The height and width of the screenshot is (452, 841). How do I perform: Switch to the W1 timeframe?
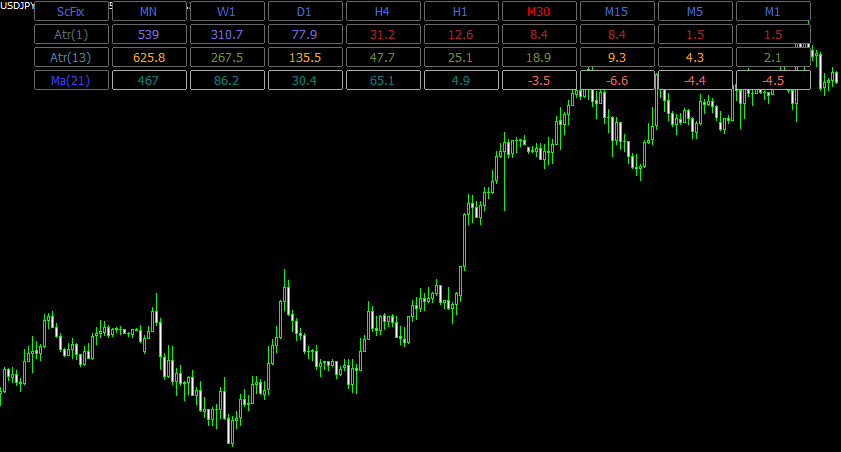(227, 11)
